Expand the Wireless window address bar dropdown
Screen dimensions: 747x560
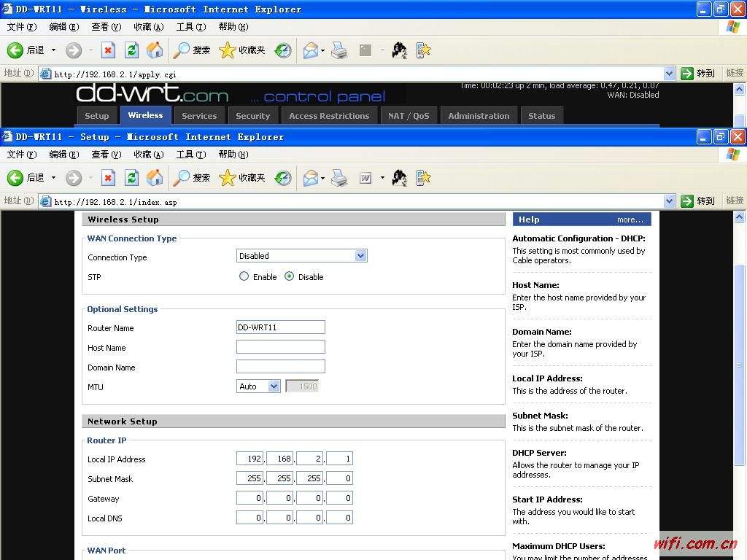pos(670,74)
